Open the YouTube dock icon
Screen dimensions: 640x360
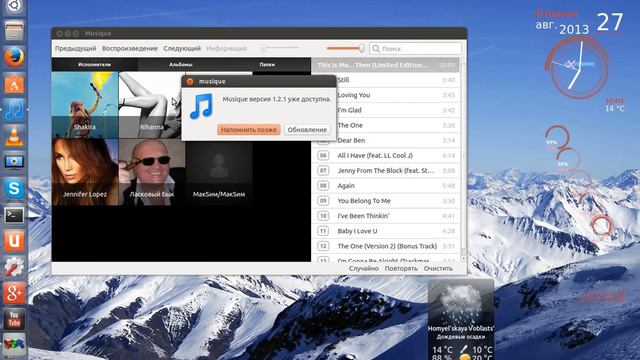click(14, 320)
